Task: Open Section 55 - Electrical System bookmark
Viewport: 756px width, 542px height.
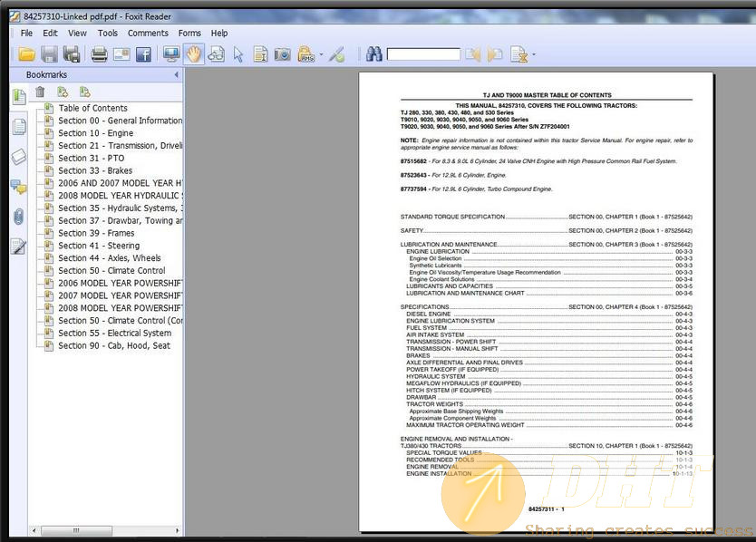Action: point(114,334)
